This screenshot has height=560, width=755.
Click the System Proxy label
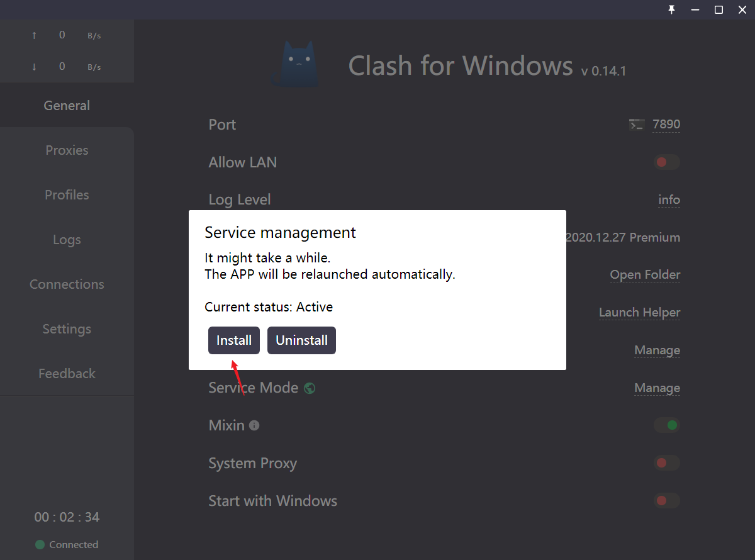252,464
